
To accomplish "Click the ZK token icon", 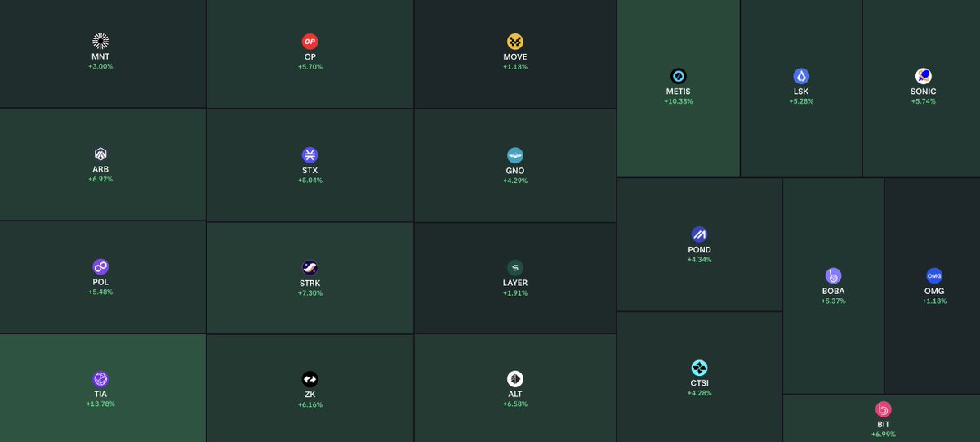I will coord(310,379).
